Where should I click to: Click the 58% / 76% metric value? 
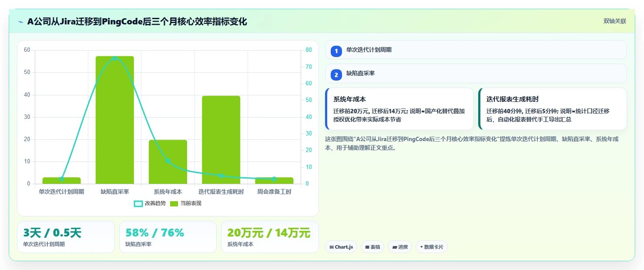point(154,233)
